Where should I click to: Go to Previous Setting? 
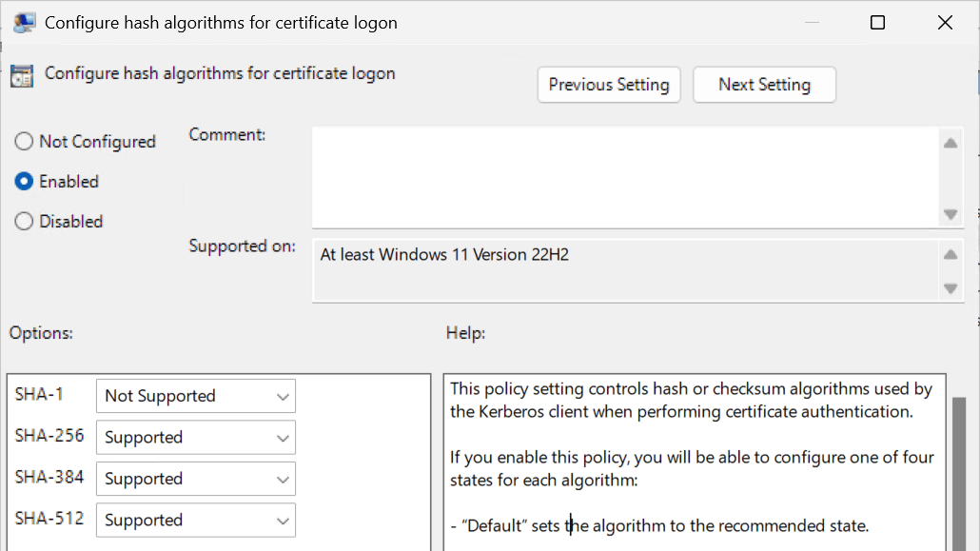pyautogui.click(x=609, y=85)
